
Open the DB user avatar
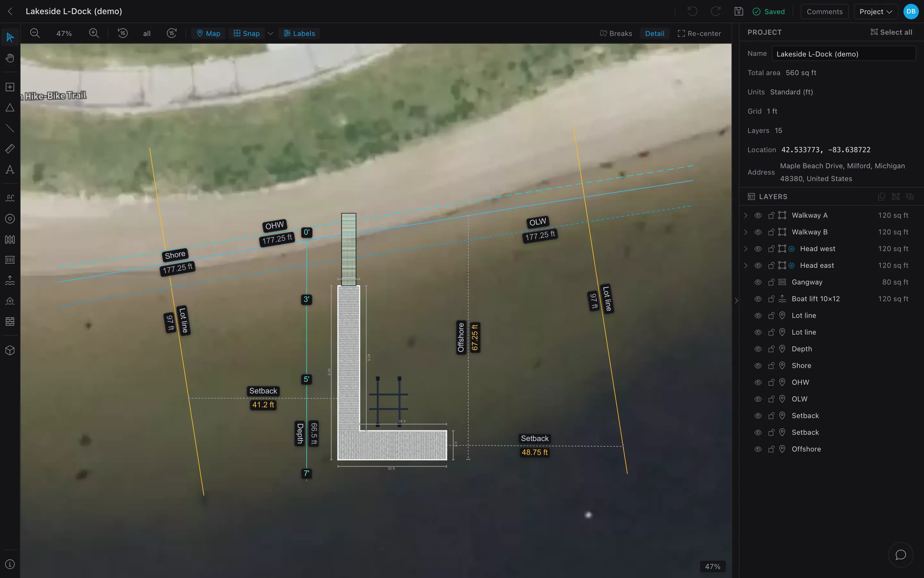click(x=911, y=12)
